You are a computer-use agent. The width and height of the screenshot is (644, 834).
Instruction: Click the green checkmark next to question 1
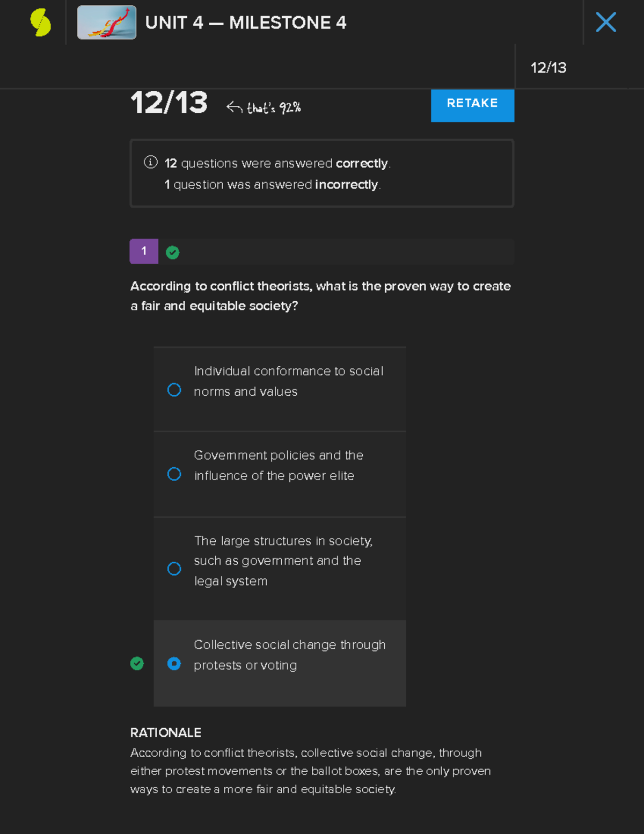(172, 251)
